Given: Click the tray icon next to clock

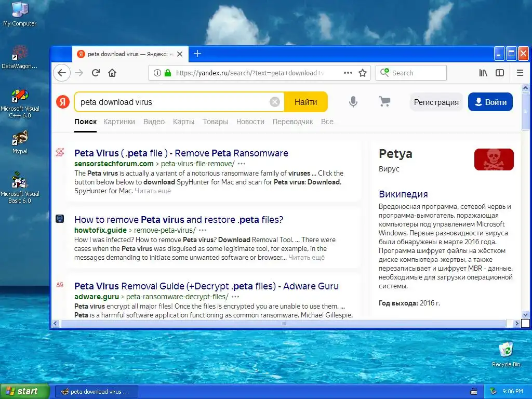Looking at the screenshot, I should (x=494, y=392).
